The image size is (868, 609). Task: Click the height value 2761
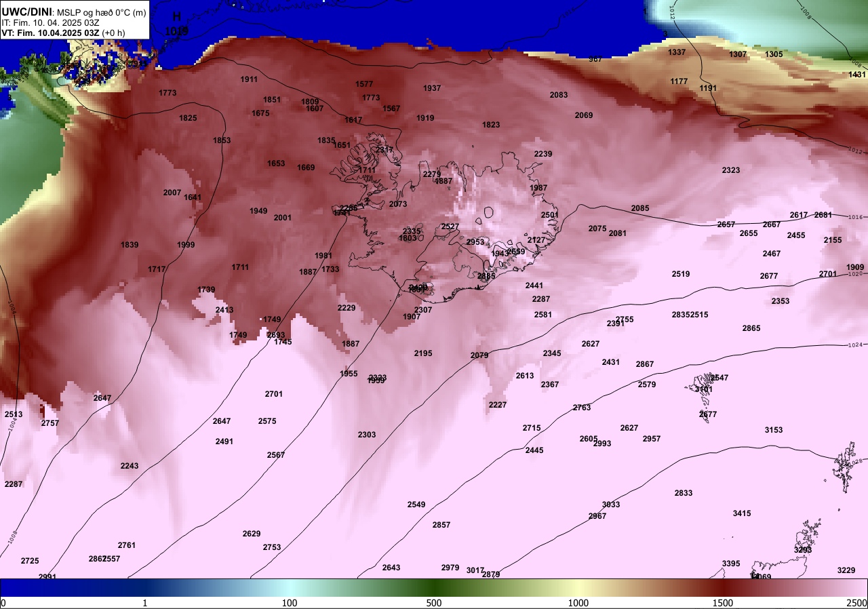pos(127,545)
